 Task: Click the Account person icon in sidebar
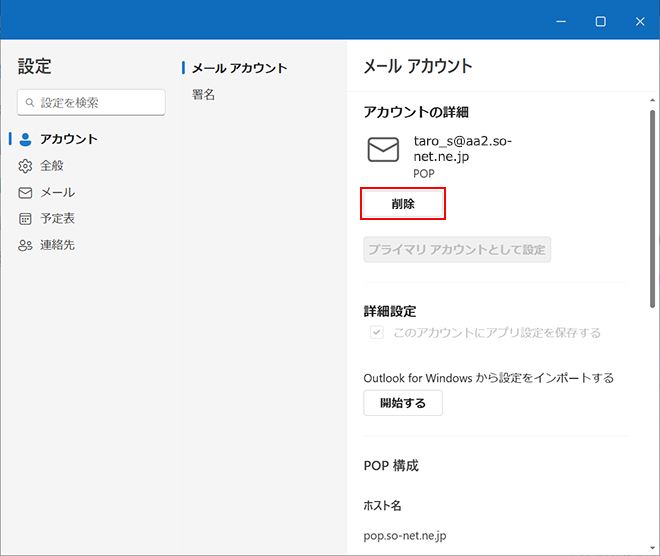pos(26,139)
